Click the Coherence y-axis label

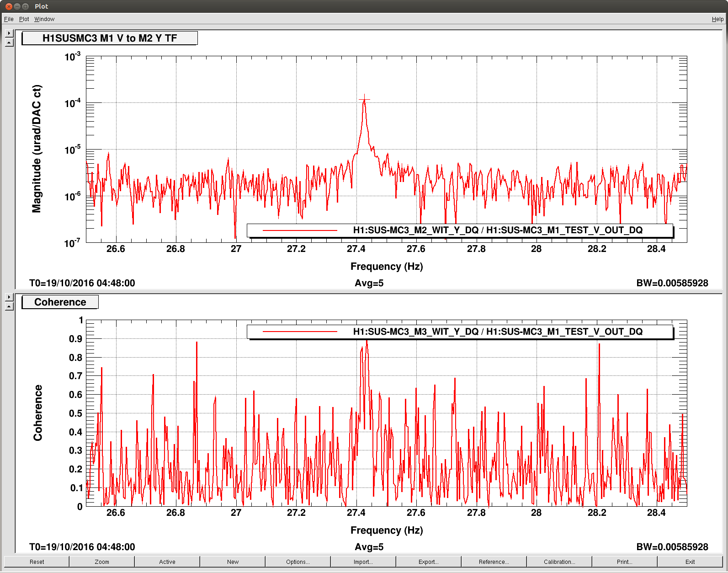(x=37, y=413)
